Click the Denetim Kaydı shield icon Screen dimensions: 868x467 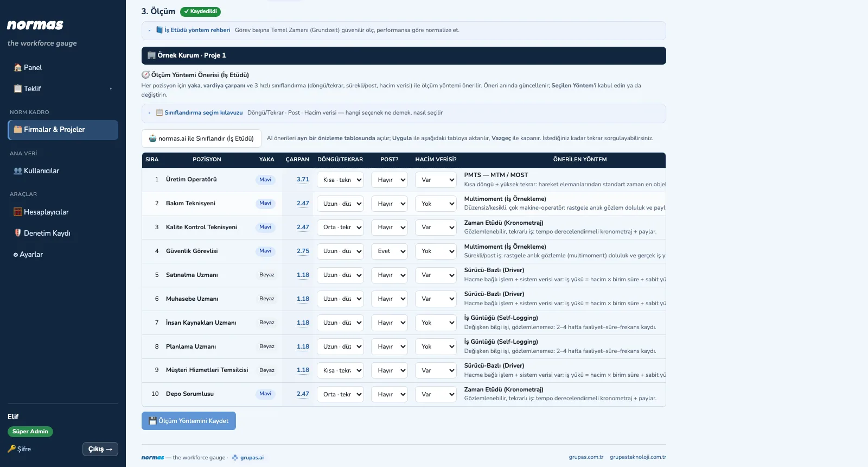18,233
